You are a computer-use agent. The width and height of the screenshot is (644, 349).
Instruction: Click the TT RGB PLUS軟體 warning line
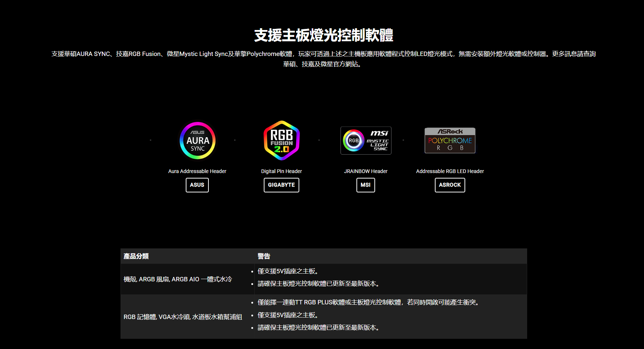tap(369, 302)
